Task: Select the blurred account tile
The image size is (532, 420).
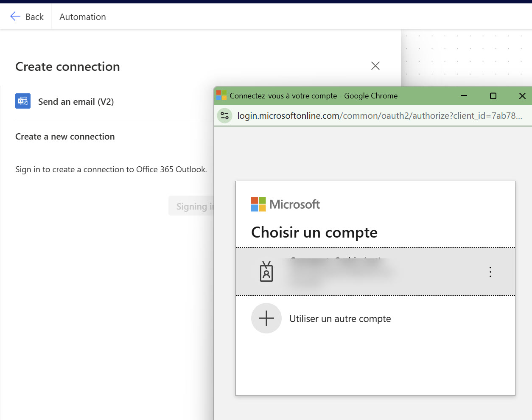Action: [375, 272]
